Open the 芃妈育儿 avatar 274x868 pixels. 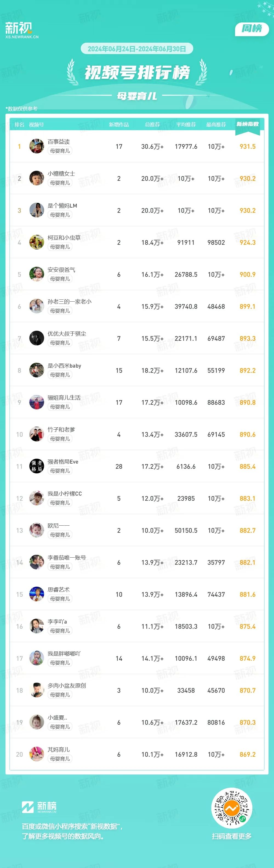click(x=36, y=754)
